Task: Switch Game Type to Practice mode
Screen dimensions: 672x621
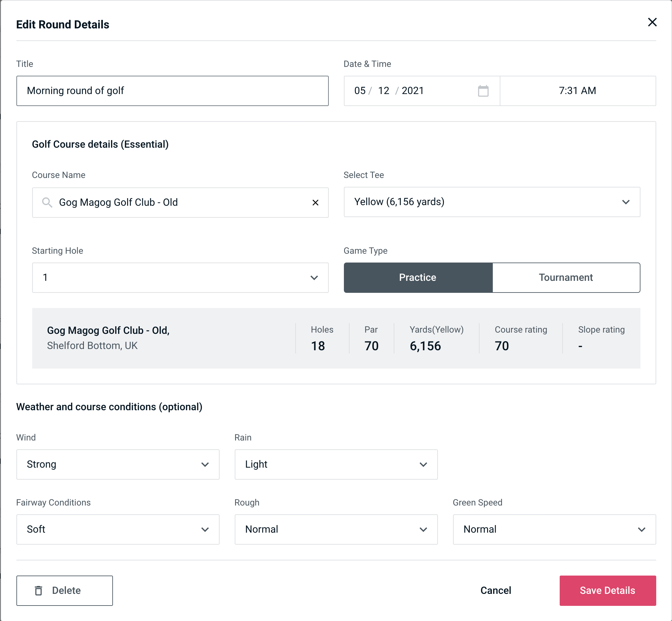Action: (x=417, y=277)
